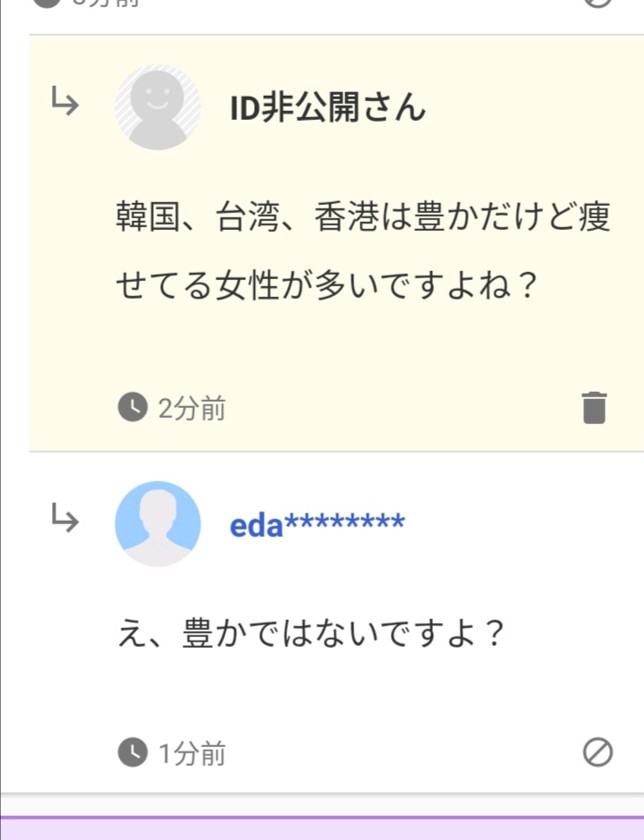Delete the comment using the trash icon

pos(595,408)
